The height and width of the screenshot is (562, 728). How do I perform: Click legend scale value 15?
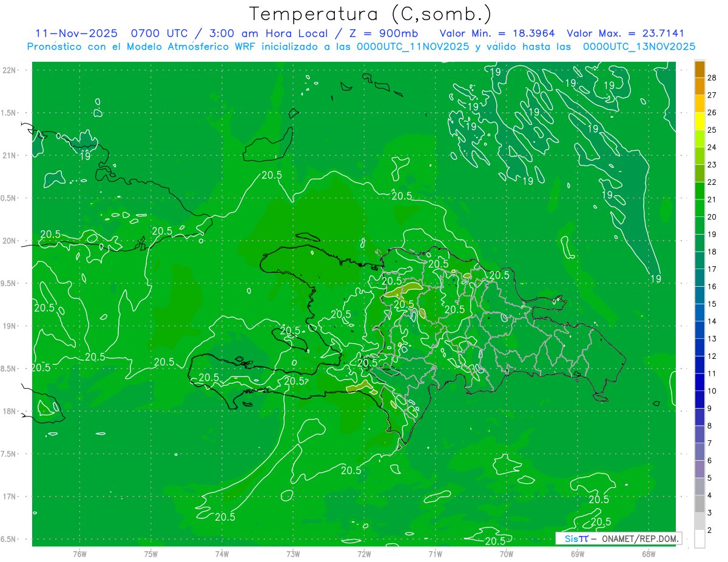pos(712,304)
